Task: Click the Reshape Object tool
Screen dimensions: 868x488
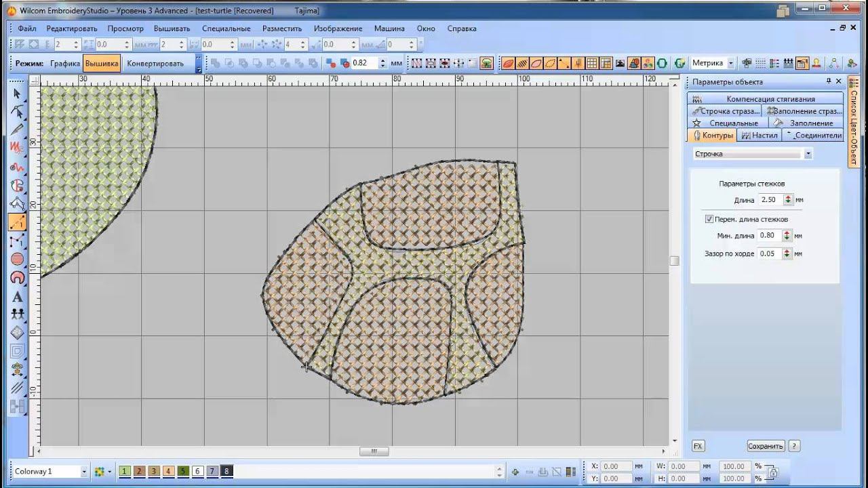Action: coord(17,112)
